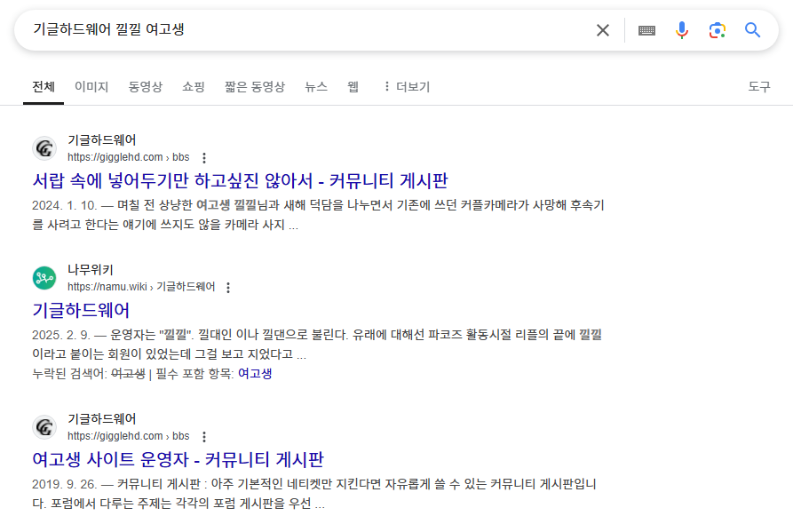Switch to the 쇼핑 tab
Viewport: 793px width, 532px height.
(x=194, y=87)
